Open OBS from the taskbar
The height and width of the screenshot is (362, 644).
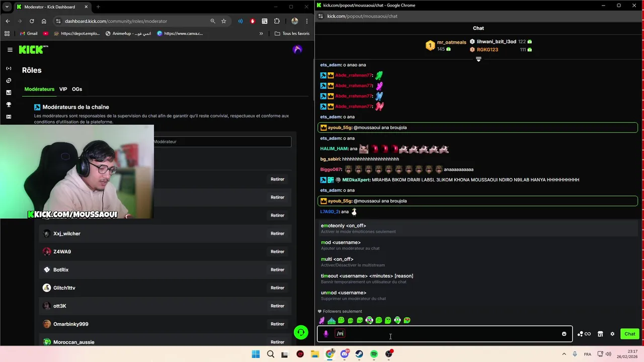[388, 354]
